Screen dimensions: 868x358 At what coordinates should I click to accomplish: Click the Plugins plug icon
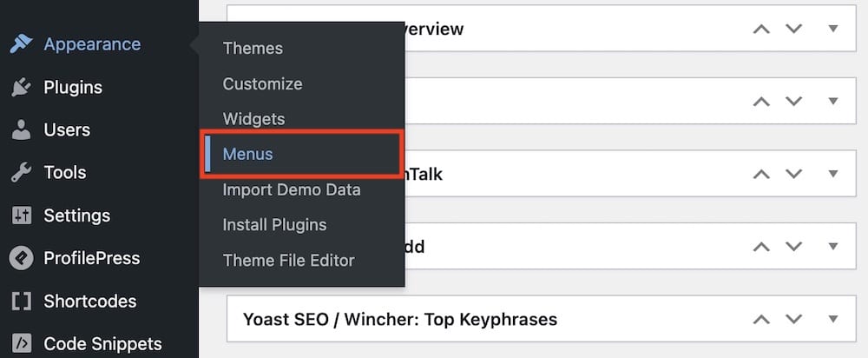(x=21, y=88)
